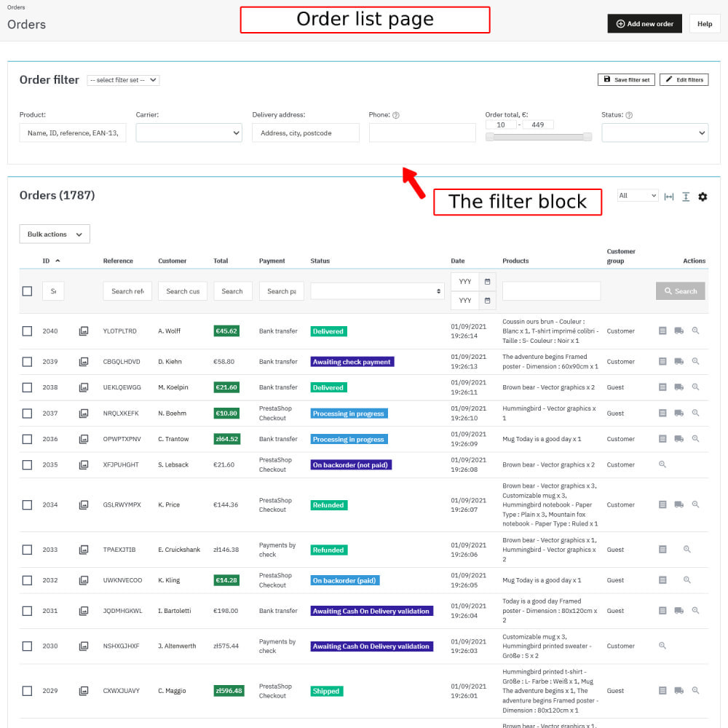Screen dimensions: 728x728
Task: Sort orders by ID column header
Action: click(x=47, y=261)
